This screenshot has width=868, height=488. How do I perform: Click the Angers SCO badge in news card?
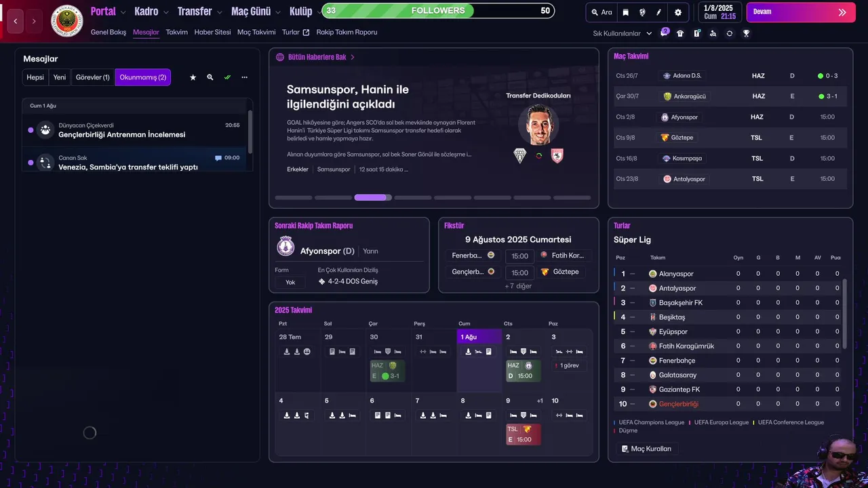(x=520, y=156)
